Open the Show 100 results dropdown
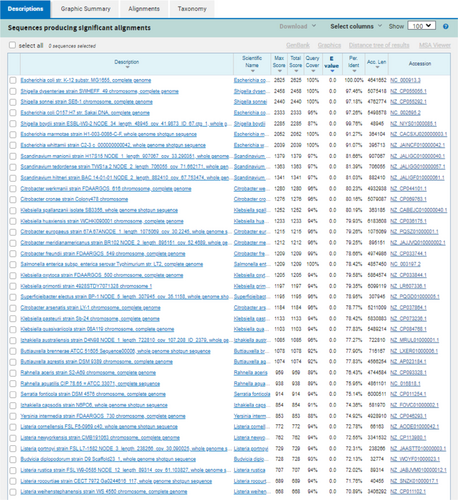 point(421,26)
